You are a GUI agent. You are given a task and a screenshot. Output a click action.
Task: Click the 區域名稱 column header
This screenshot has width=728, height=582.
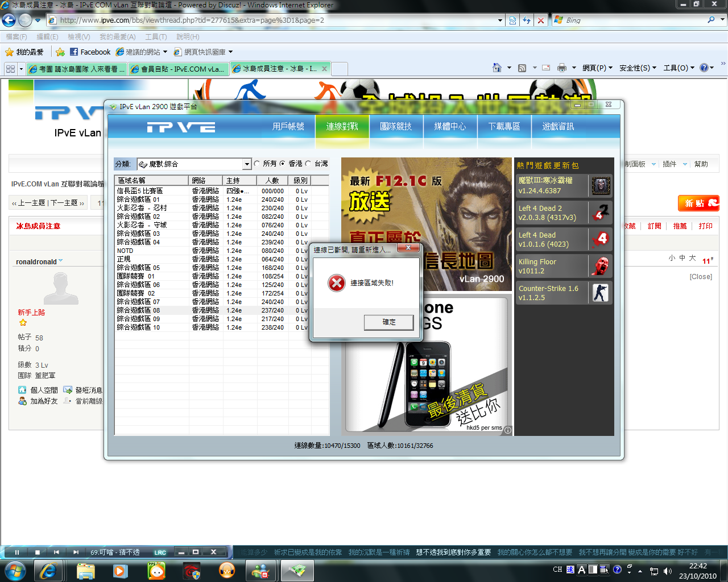click(152, 180)
